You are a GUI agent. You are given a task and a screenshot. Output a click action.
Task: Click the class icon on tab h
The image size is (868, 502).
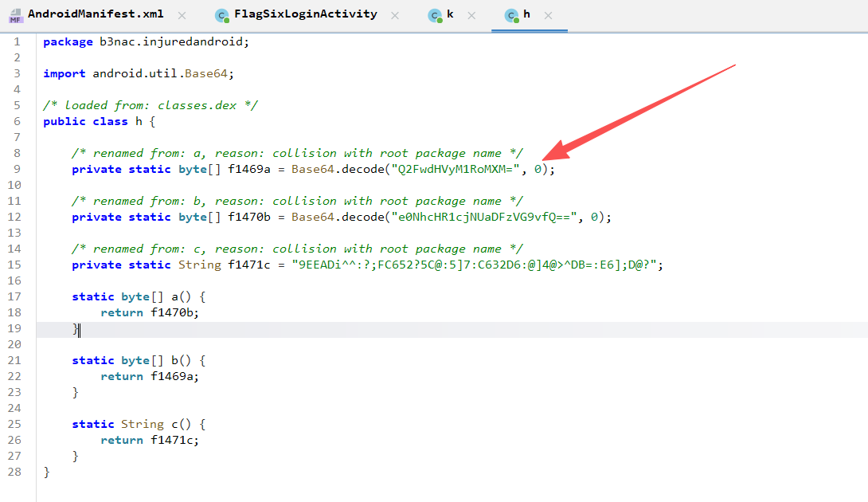511,15
